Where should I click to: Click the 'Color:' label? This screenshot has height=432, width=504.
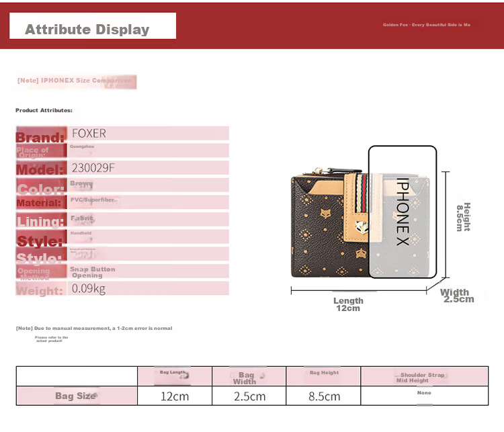click(x=40, y=189)
